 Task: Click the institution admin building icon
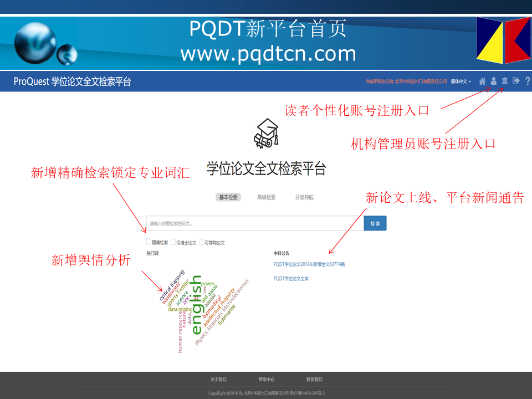pyautogui.click(x=504, y=81)
